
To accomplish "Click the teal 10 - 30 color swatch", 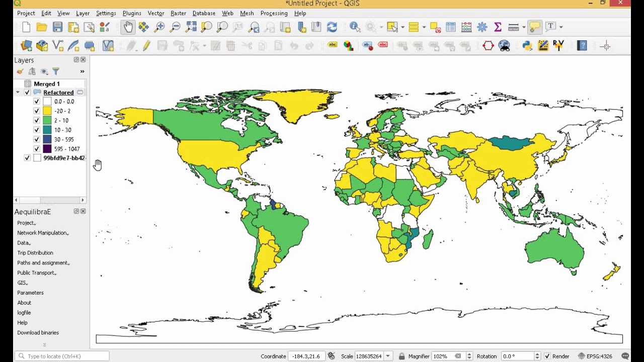I will pos(47,130).
